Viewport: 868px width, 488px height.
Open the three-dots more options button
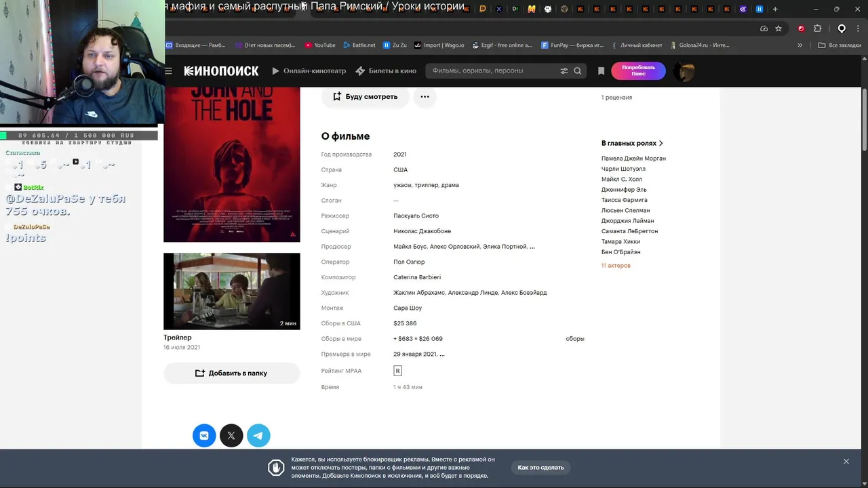point(425,97)
